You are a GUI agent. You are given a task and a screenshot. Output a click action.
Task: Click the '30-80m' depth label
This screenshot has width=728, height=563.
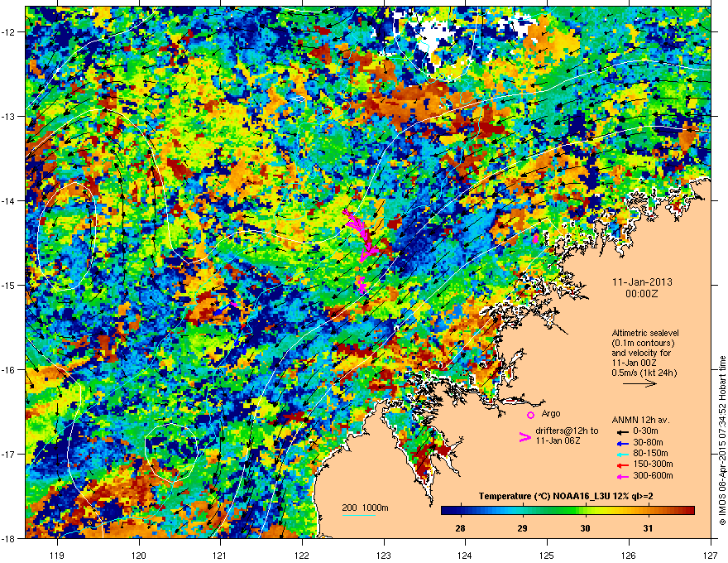click(x=648, y=443)
